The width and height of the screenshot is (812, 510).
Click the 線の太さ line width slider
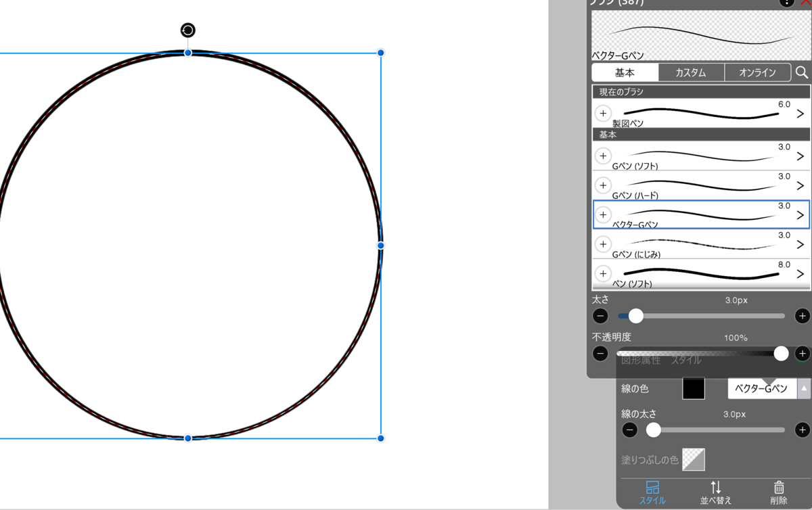coord(716,430)
